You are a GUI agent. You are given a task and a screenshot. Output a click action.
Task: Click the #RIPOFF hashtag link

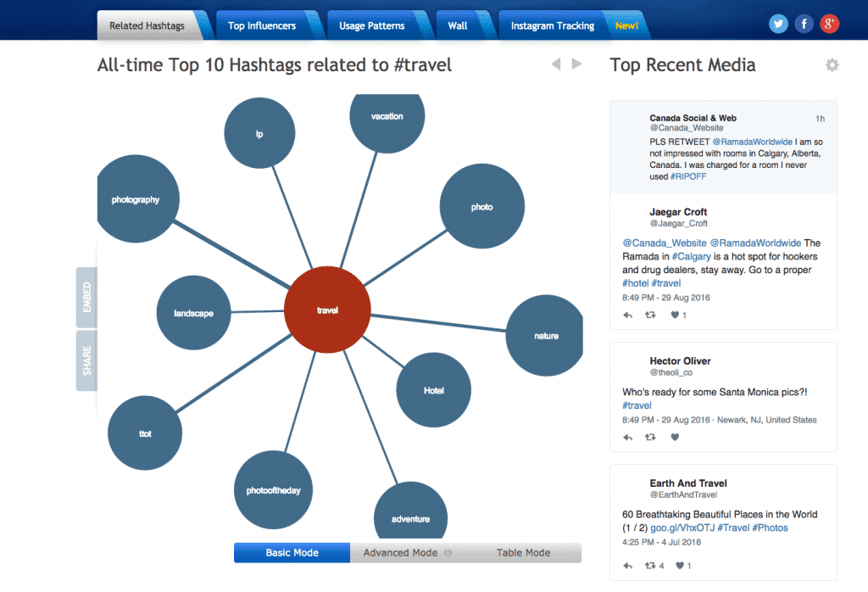(x=687, y=176)
